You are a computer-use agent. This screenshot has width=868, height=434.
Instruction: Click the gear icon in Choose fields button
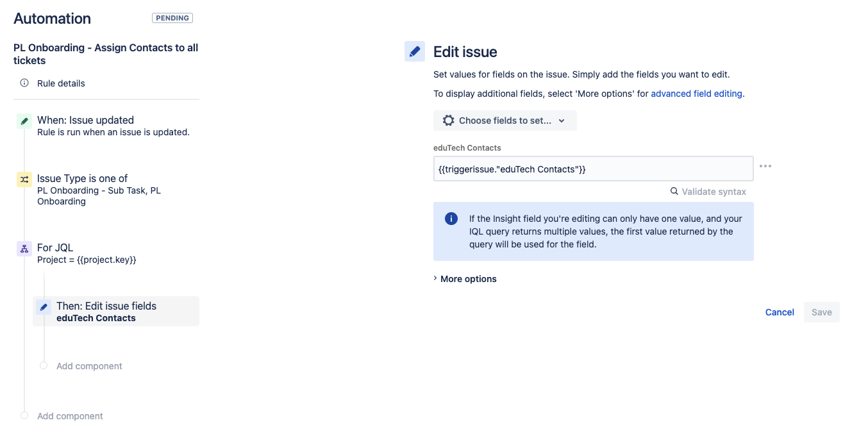pyautogui.click(x=449, y=121)
